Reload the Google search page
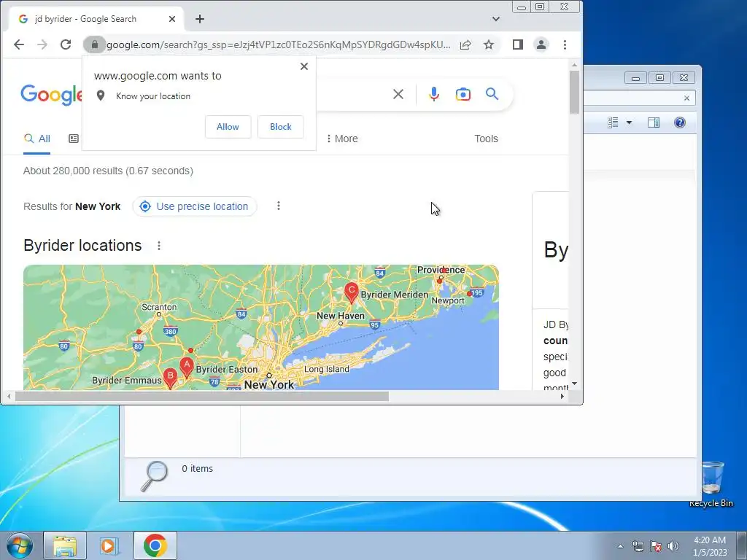 click(66, 44)
